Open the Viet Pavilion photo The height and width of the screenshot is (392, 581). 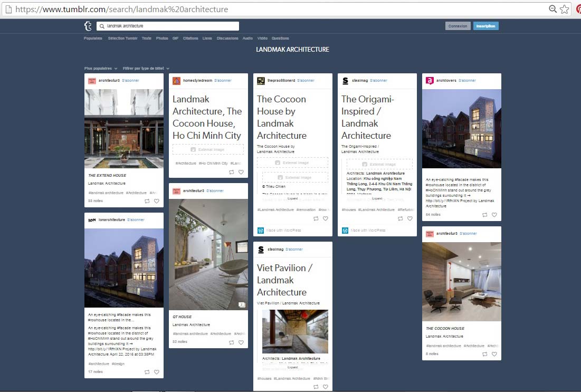tap(296, 332)
